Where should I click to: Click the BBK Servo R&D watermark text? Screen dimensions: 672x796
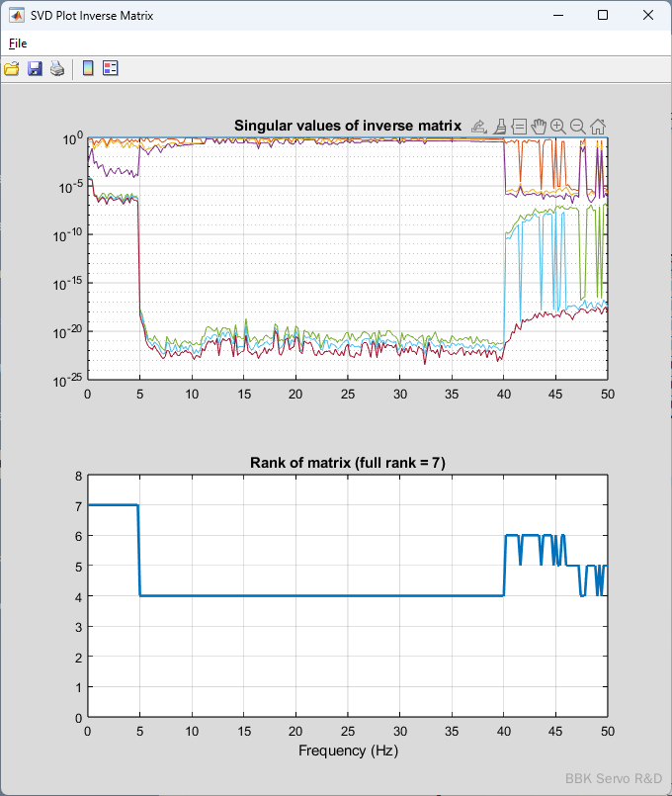point(613,778)
